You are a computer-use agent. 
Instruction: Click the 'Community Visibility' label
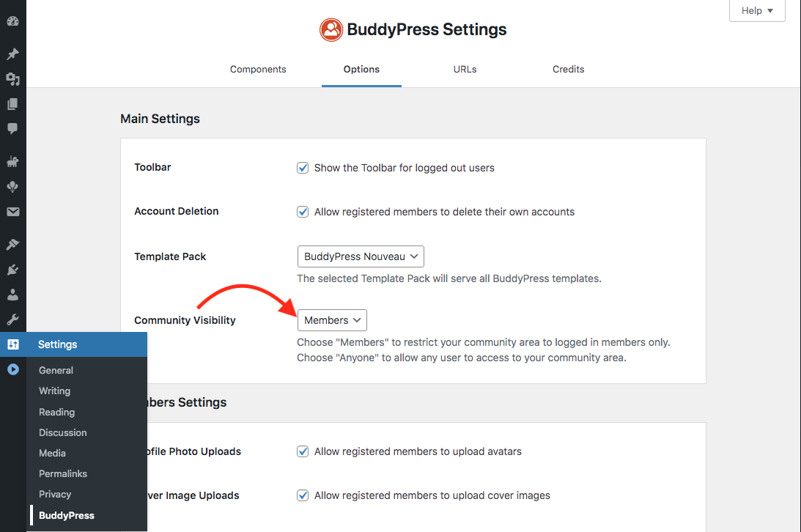[x=185, y=320]
